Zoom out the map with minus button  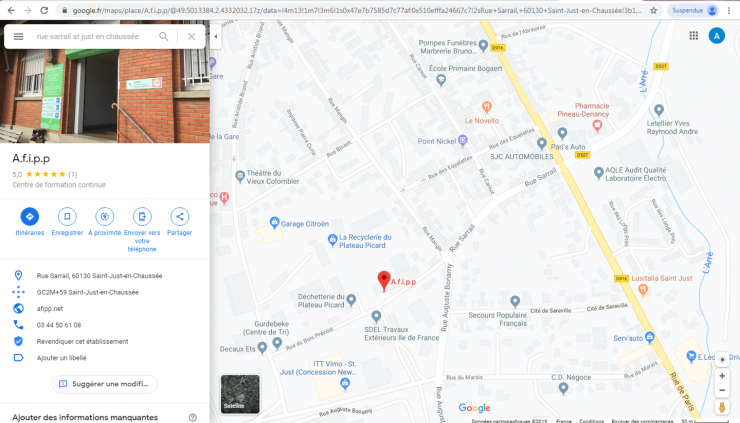tap(722, 390)
